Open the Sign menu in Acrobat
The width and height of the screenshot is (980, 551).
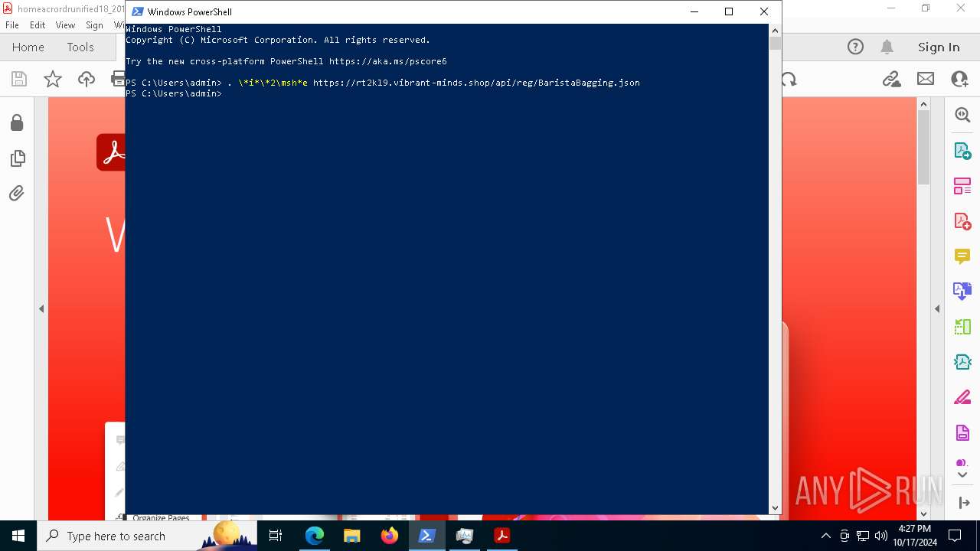tap(94, 25)
